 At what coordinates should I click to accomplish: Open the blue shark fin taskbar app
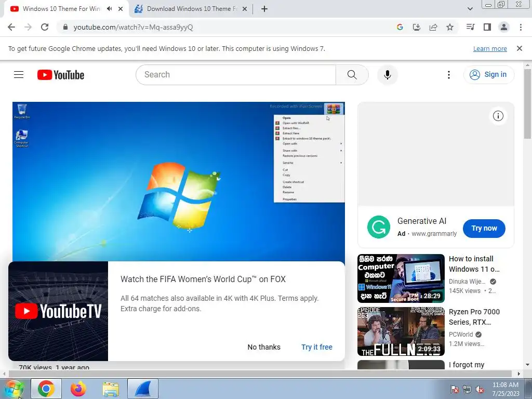tap(143, 389)
